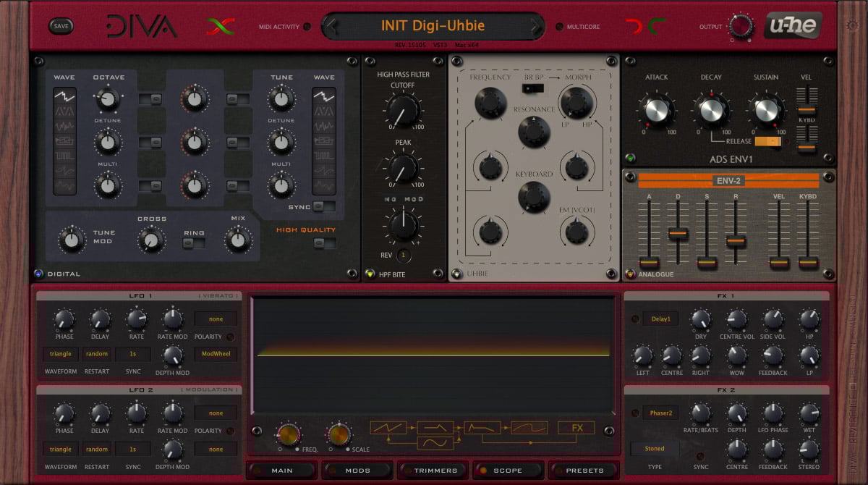Click the ADS ENV1 ATTACK knob

656,111
